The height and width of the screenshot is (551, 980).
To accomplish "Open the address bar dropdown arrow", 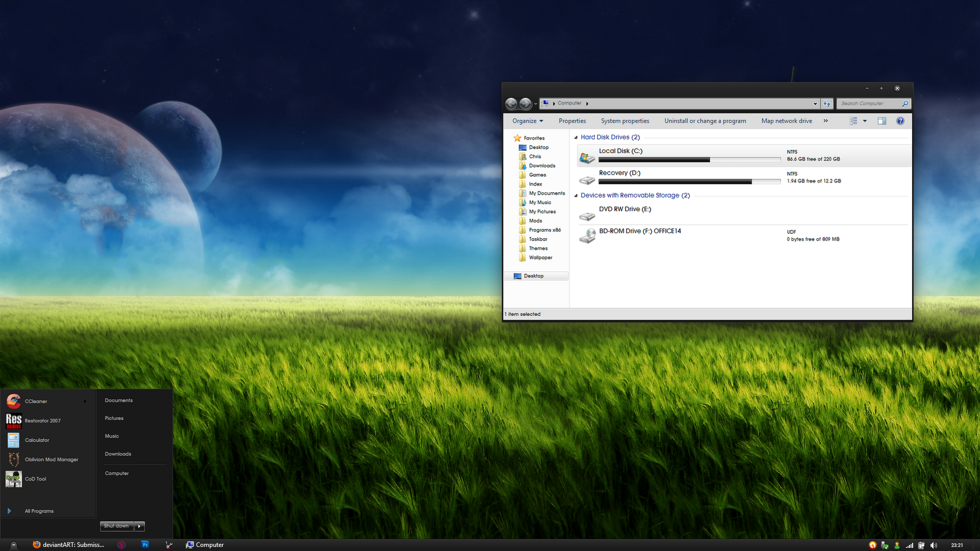I will tap(815, 103).
